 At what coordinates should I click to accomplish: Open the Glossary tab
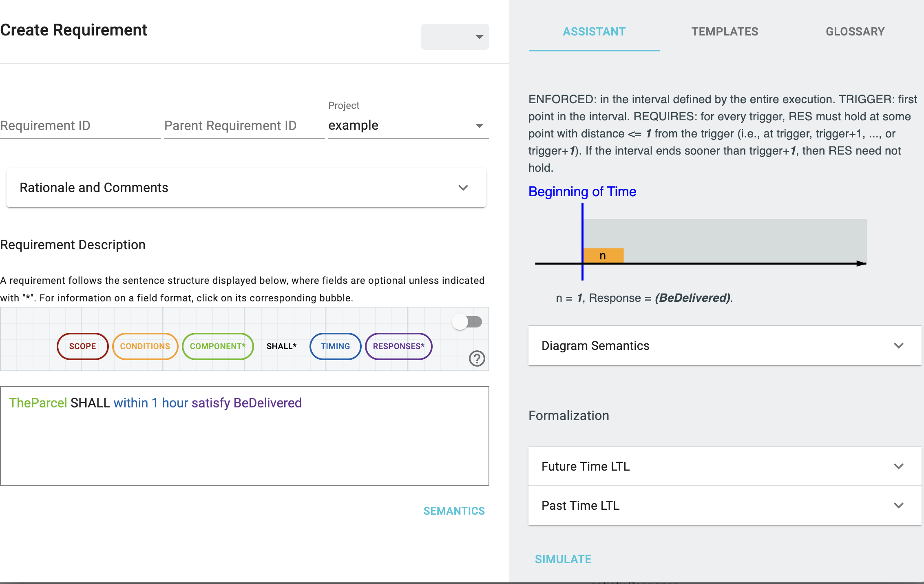[x=855, y=31]
